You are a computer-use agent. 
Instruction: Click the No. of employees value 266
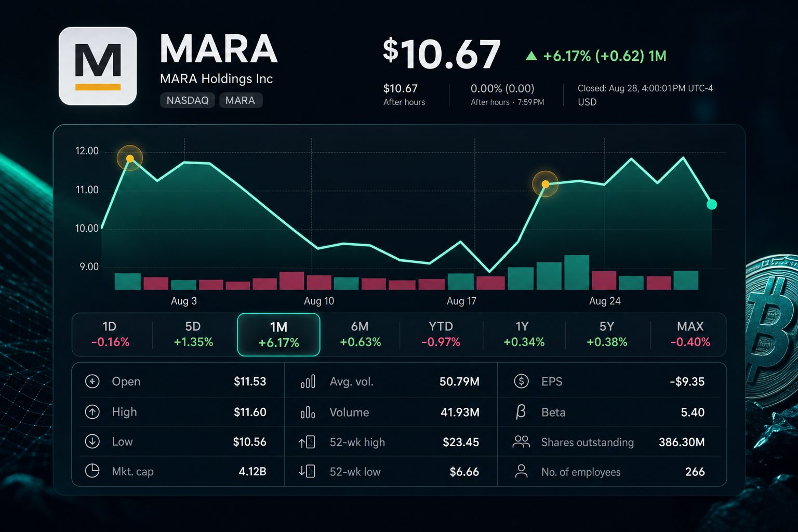click(695, 472)
